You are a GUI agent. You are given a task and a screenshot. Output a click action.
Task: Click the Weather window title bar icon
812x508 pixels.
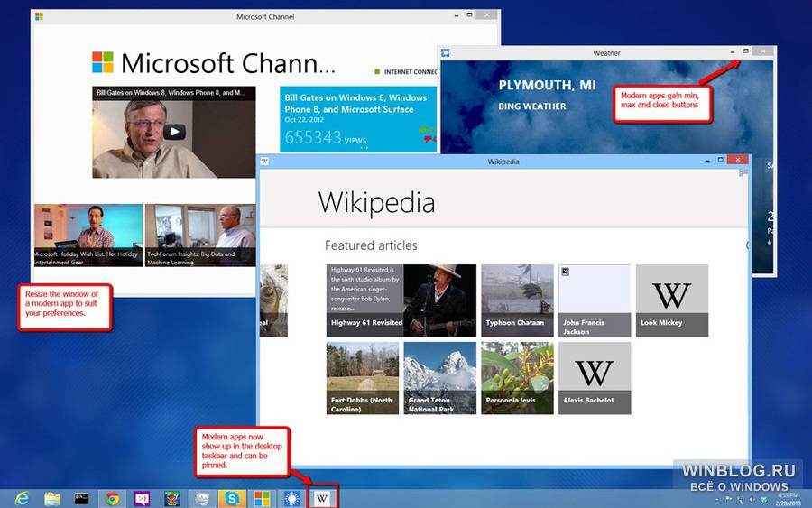coord(446,53)
